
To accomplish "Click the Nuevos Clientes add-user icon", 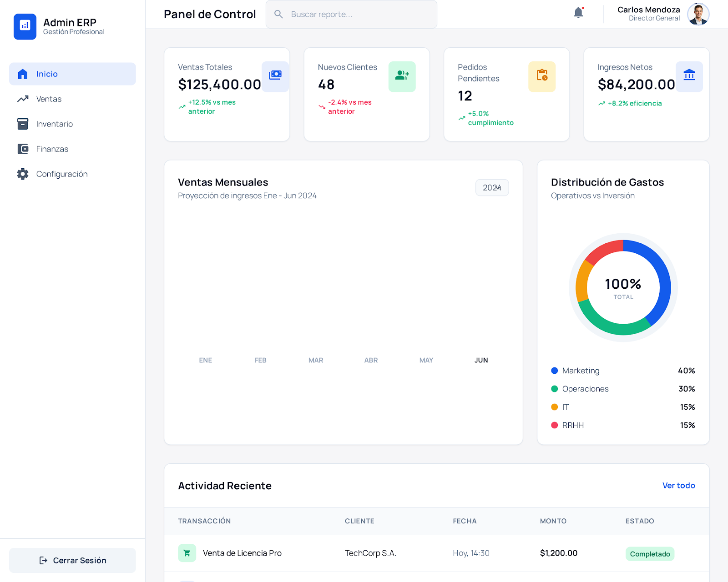I will tap(402, 76).
